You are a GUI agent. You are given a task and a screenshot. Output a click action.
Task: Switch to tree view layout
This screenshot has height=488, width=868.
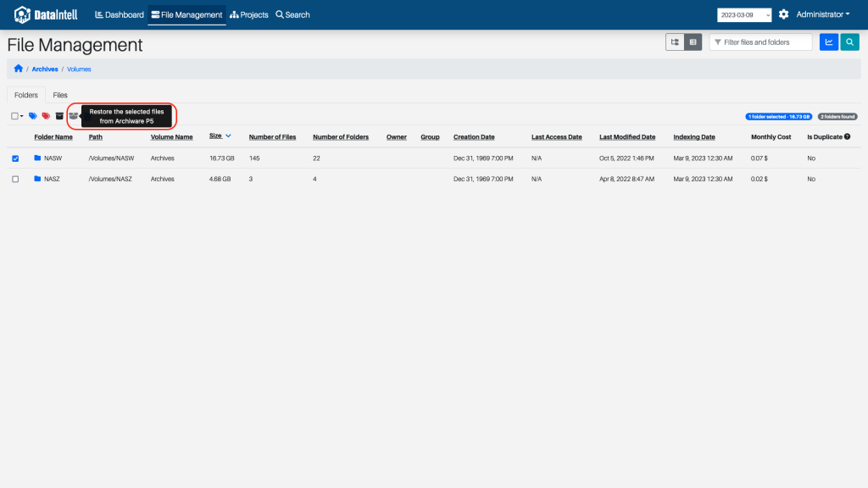tap(675, 42)
